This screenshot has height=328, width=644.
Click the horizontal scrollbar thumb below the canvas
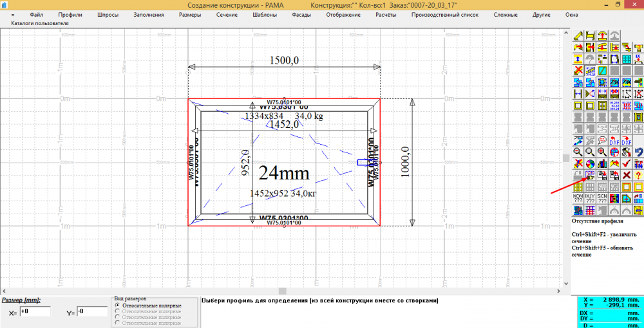pyautogui.click(x=283, y=291)
